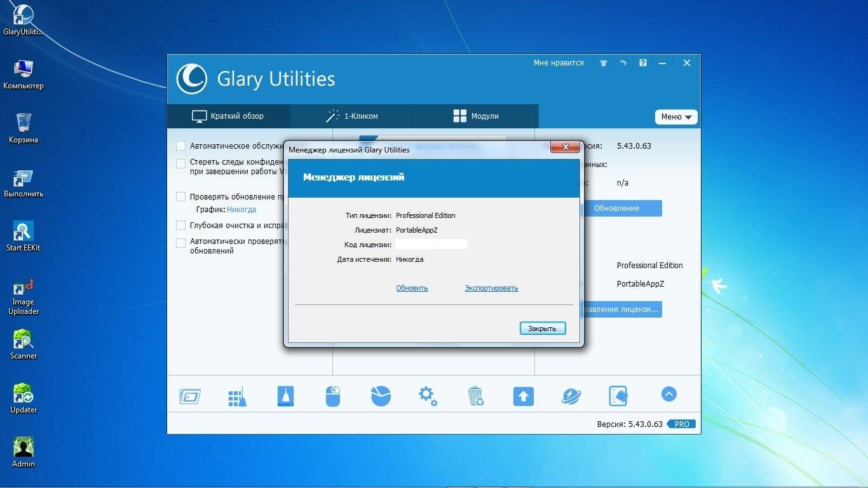
Task: Launch the disk analysis pie chart icon
Action: click(x=381, y=396)
